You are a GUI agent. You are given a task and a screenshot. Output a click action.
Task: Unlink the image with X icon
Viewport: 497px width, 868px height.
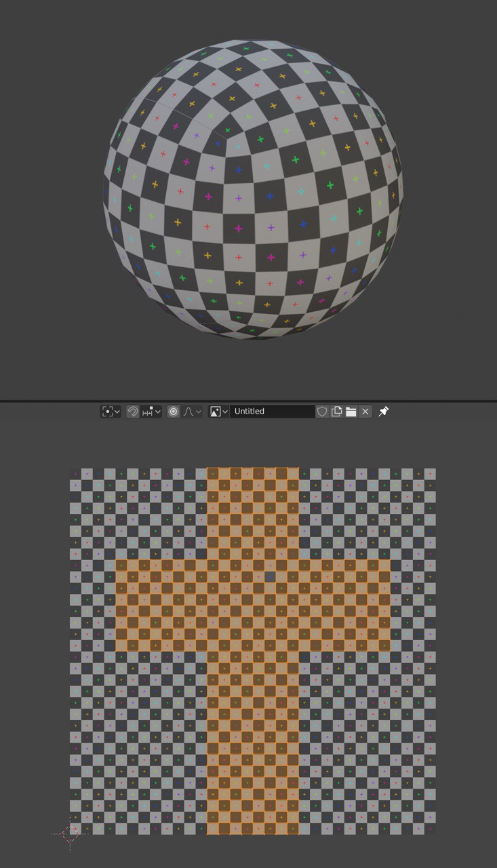coord(365,412)
